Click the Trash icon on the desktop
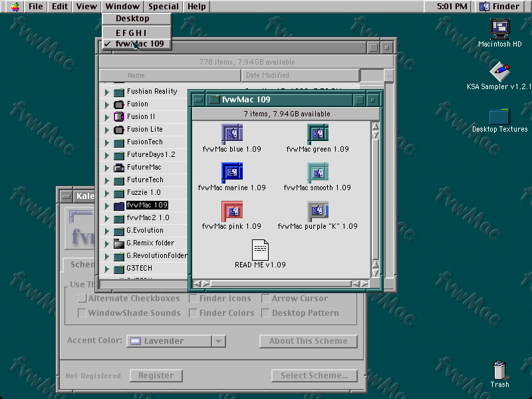Viewport: 532px width, 399px height. pos(500,370)
